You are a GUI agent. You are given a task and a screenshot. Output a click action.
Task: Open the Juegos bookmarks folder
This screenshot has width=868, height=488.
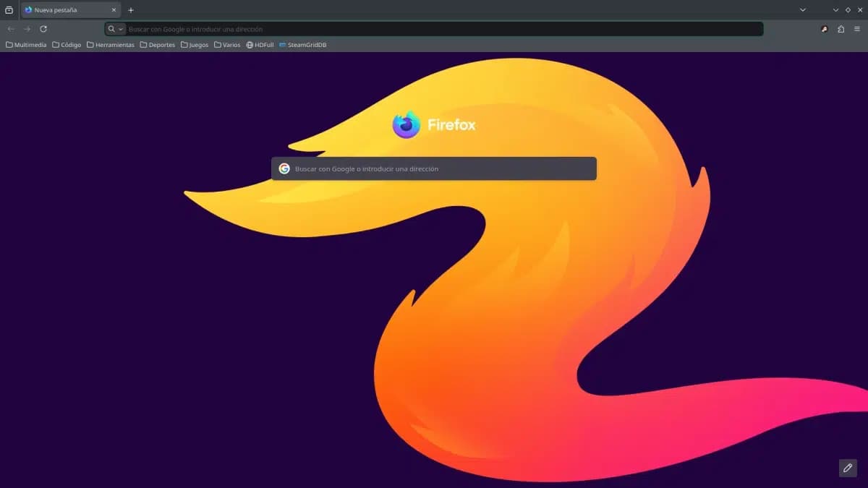click(194, 44)
